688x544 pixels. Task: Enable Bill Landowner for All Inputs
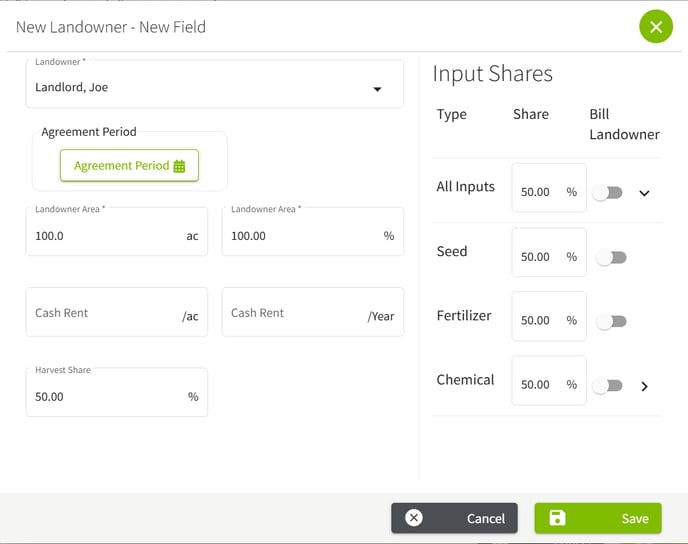point(608,193)
